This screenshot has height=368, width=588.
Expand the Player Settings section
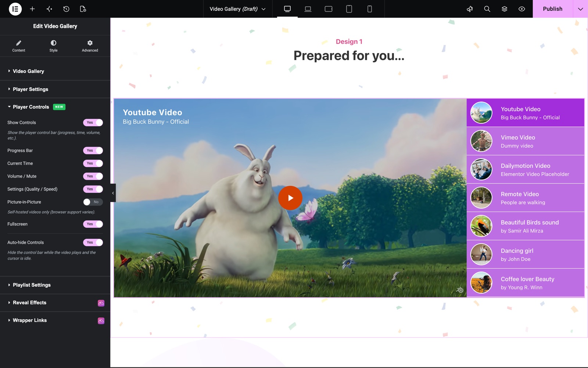pyautogui.click(x=55, y=89)
